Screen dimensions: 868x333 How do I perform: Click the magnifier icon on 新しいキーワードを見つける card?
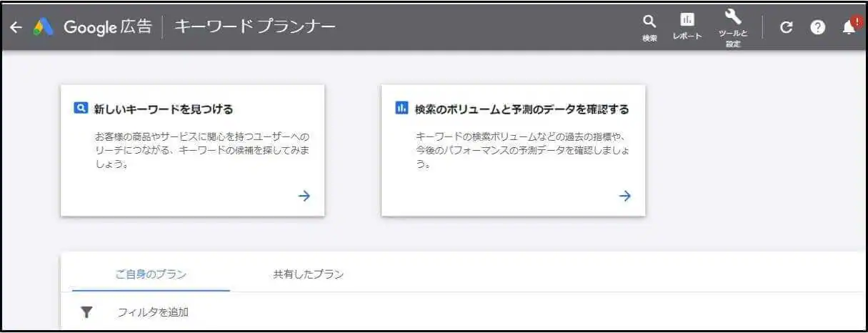(x=81, y=109)
